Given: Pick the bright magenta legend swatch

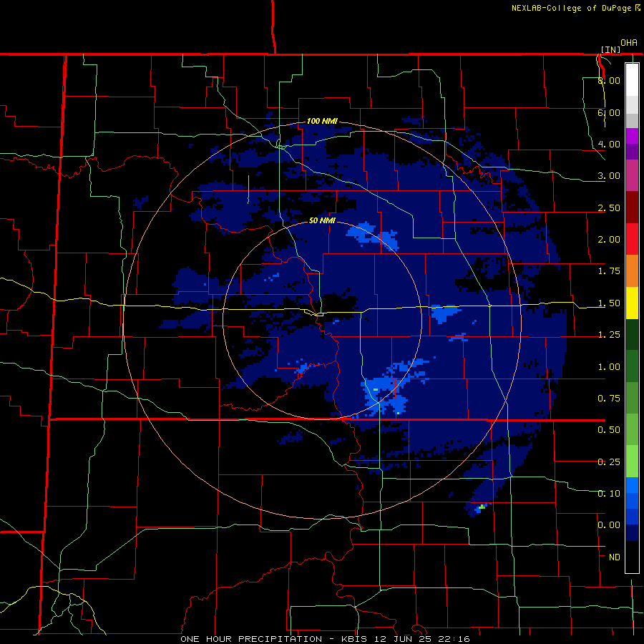Looking at the screenshot, I should click(x=632, y=136).
